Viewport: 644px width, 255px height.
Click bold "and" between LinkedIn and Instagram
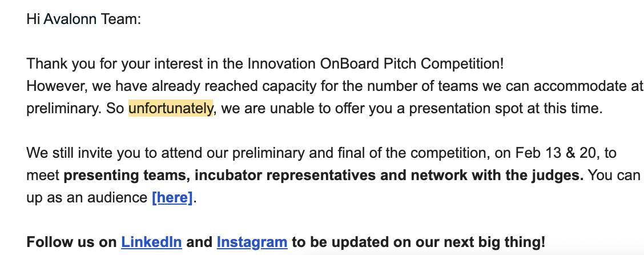(x=199, y=242)
